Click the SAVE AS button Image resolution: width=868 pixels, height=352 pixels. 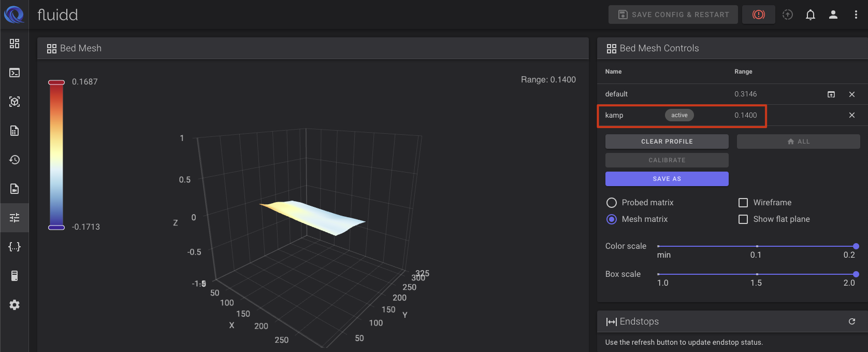pos(667,179)
